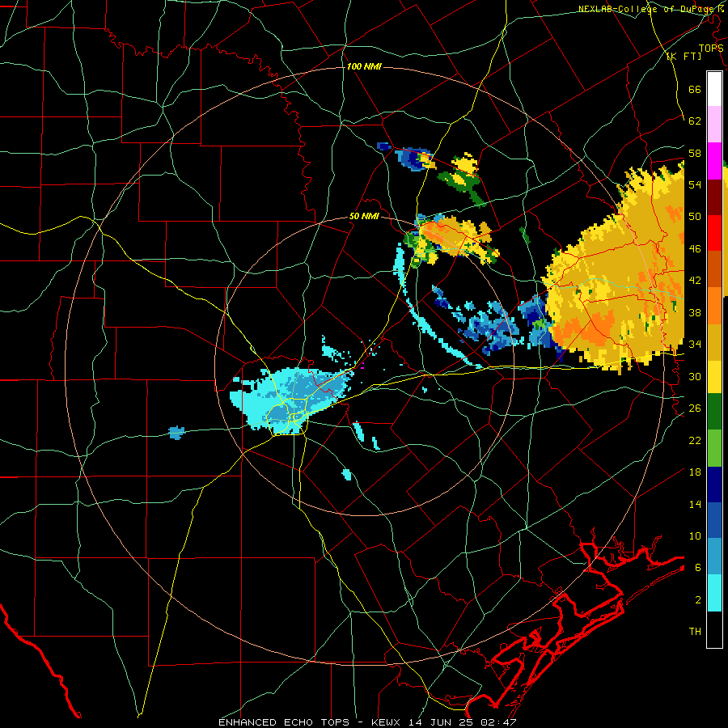Click the yellow 30 kft legend swatch
The height and width of the screenshot is (728, 728).
click(714, 376)
